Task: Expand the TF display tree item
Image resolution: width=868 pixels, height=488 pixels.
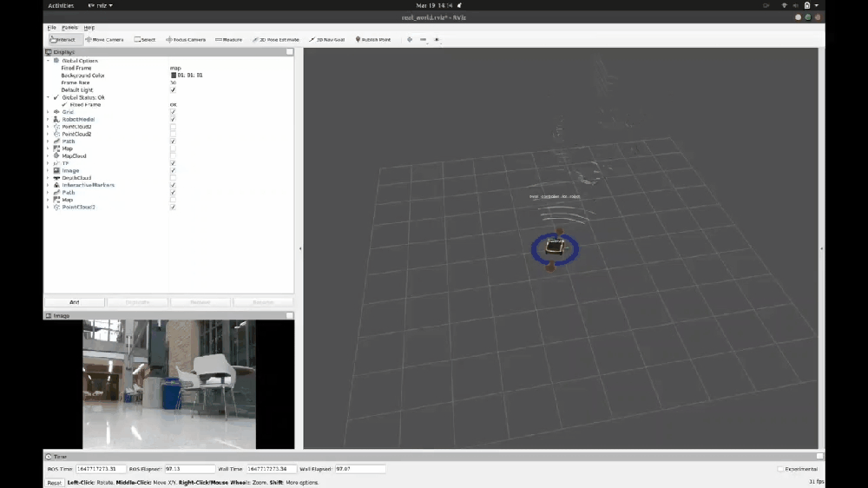Action: pos(48,163)
